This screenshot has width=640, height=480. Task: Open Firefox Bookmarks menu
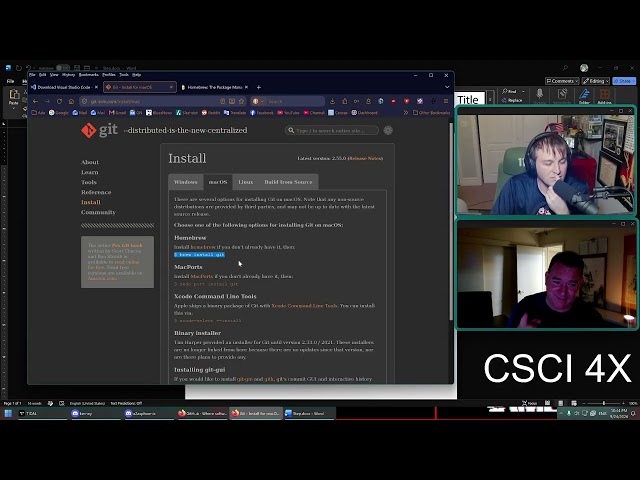click(x=89, y=75)
